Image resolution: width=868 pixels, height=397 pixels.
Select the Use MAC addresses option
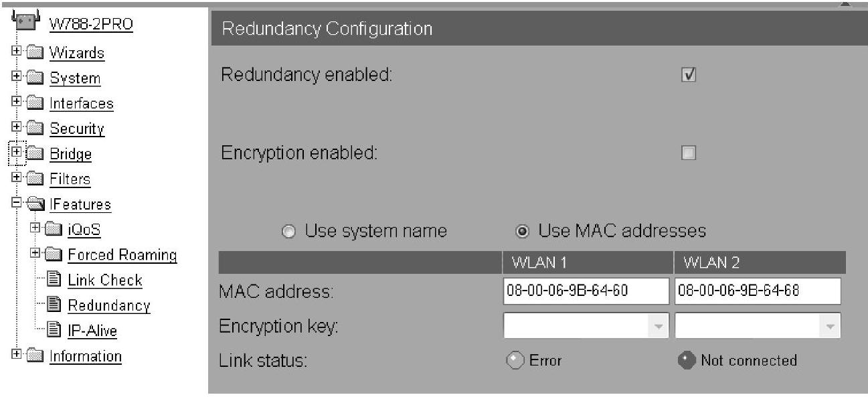pyautogui.click(x=523, y=232)
